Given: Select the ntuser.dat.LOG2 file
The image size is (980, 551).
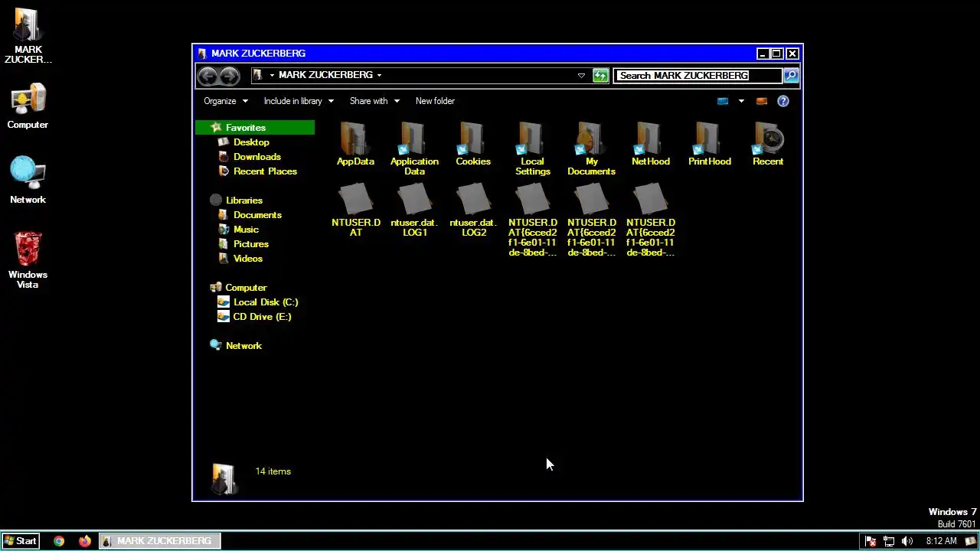Looking at the screenshot, I should click(473, 210).
